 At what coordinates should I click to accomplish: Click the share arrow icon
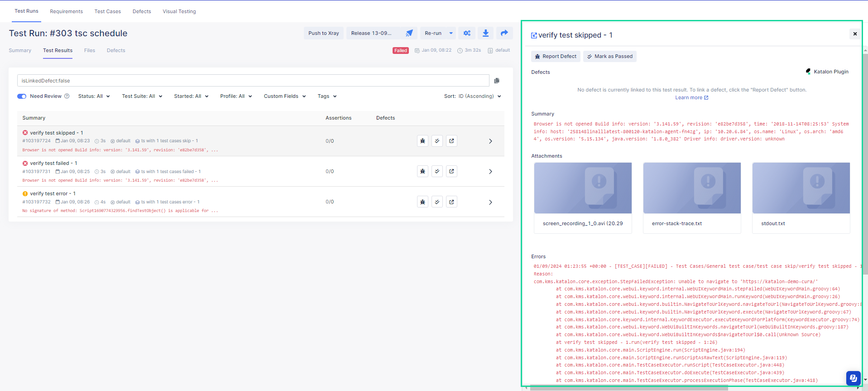click(x=504, y=33)
